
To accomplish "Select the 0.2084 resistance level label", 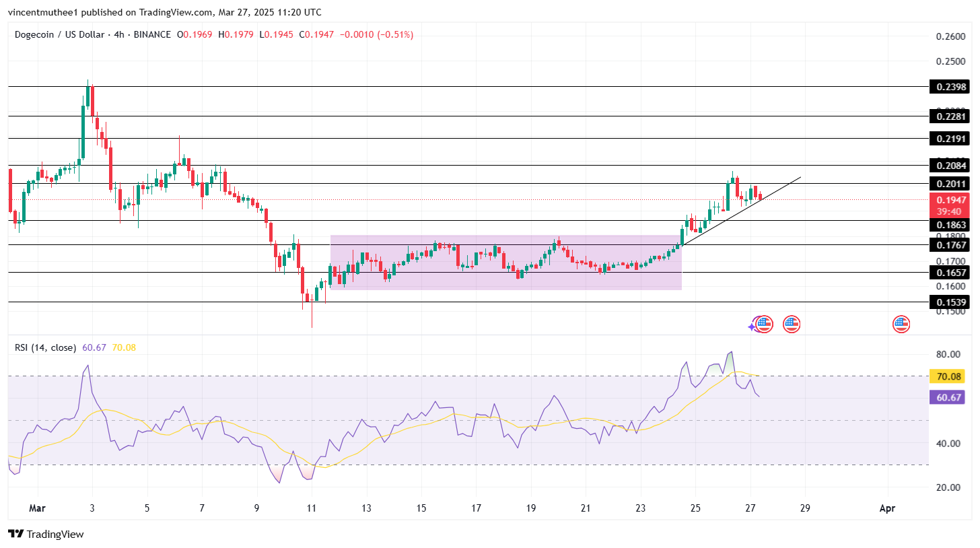I will coord(950,166).
